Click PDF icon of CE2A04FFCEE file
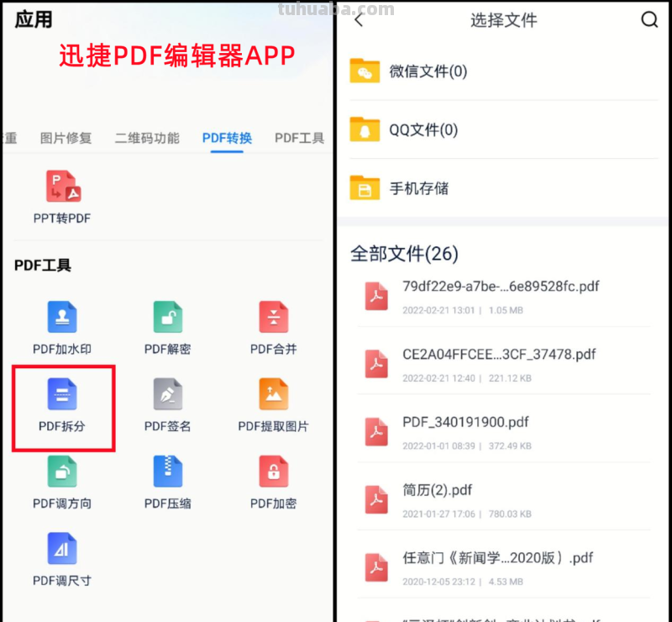The width and height of the screenshot is (672, 622). tap(376, 364)
